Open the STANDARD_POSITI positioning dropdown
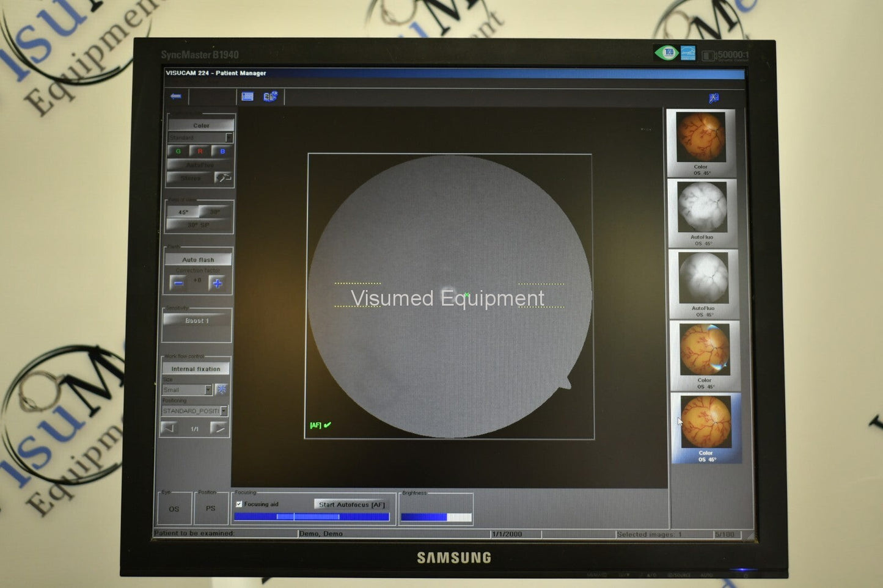This screenshot has height=588, width=883. click(224, 411)
